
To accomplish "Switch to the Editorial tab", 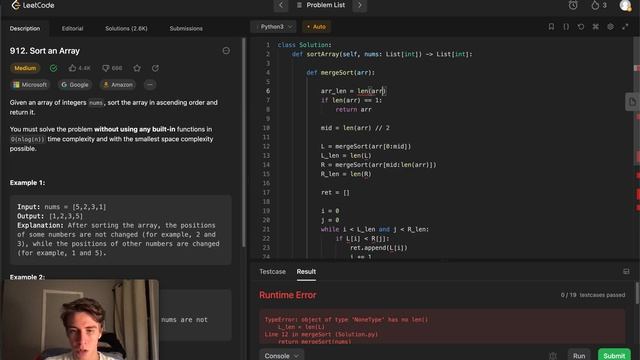I will coord(72,29).
